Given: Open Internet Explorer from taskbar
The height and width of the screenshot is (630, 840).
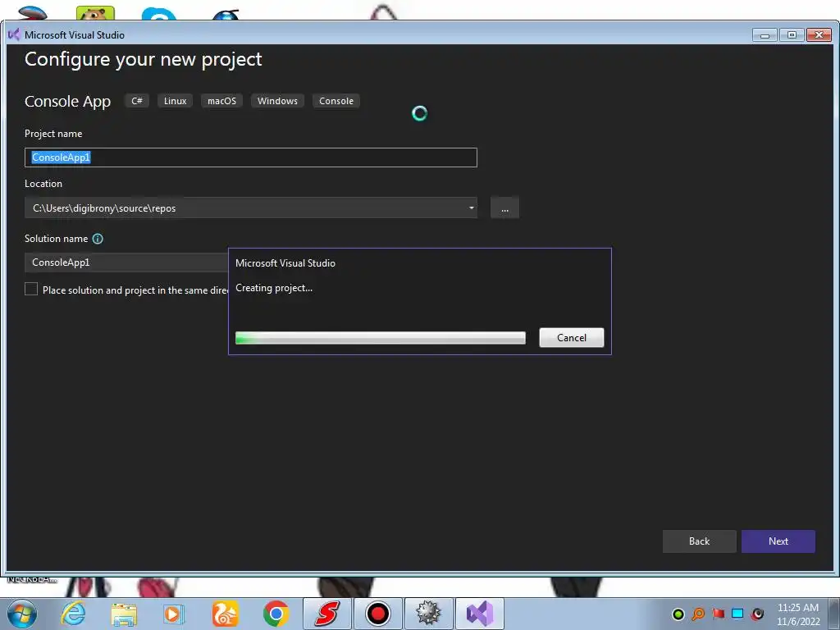Looking at the screenshot, I should [73, 614].
